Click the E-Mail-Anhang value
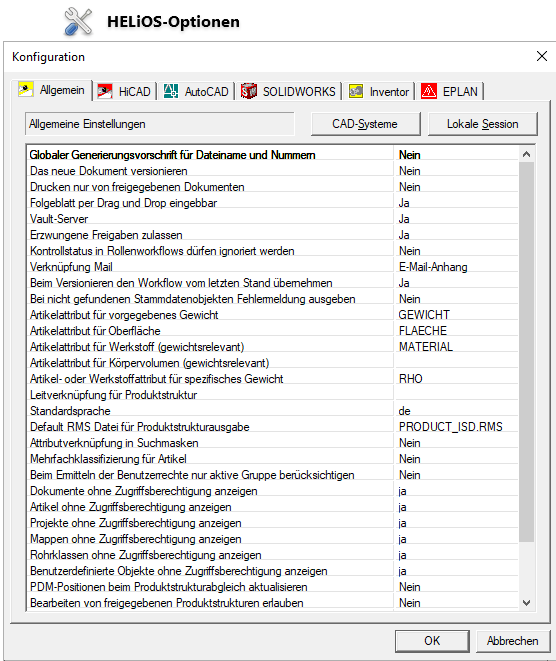Screen dimensions: 556x661 pos(433,267)
